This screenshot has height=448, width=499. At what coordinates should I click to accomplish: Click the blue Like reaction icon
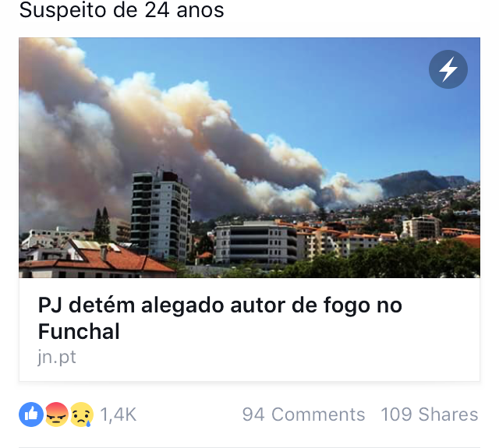[x=31, y=414]
